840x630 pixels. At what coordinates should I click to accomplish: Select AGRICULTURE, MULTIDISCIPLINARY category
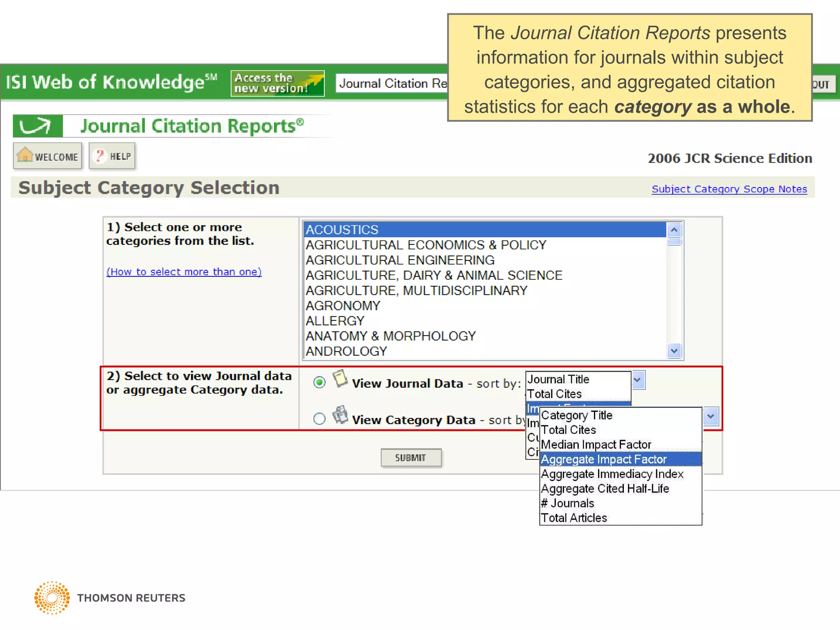click(485, 290)
